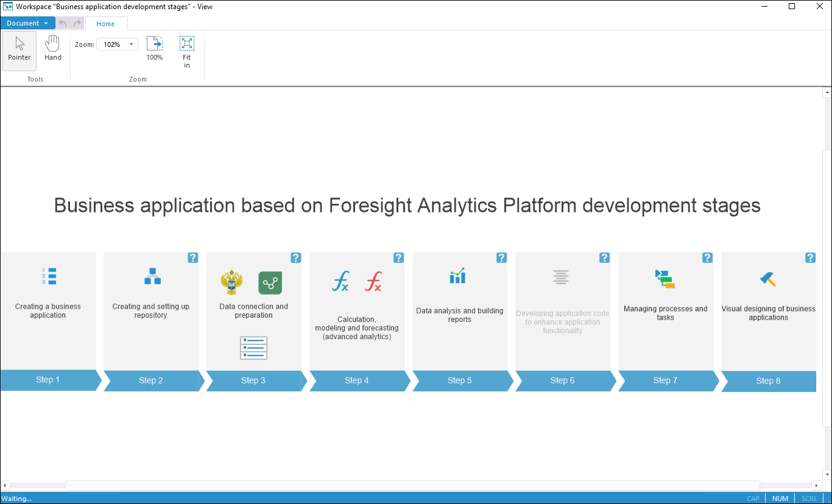Click inside the Zoom value field

[112, 44]
